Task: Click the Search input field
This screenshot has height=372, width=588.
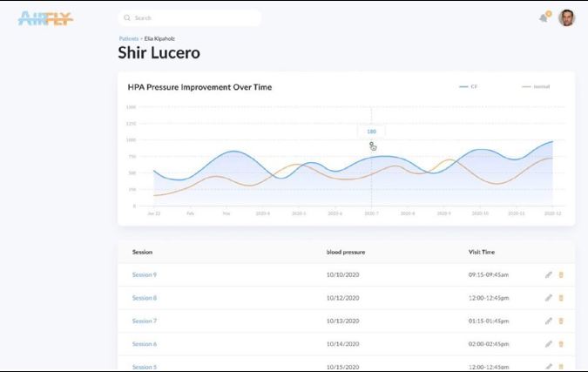Action: [190, 17]
